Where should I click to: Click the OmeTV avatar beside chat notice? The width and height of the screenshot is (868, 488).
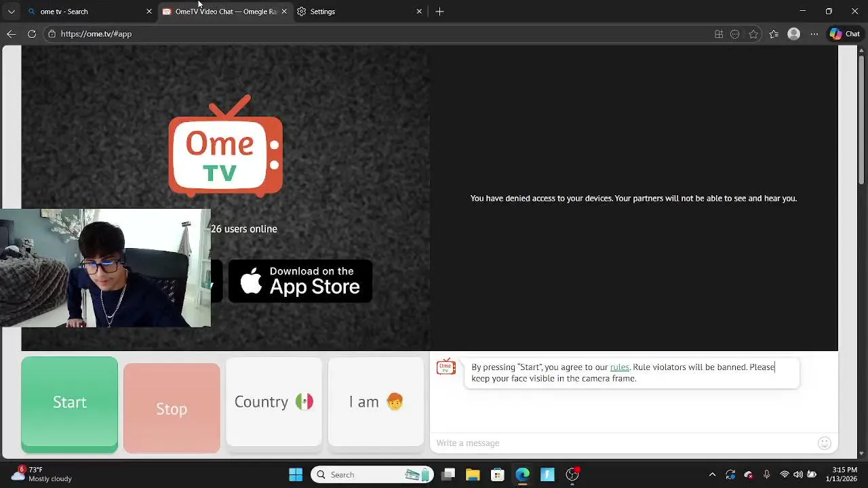point(446,367)
